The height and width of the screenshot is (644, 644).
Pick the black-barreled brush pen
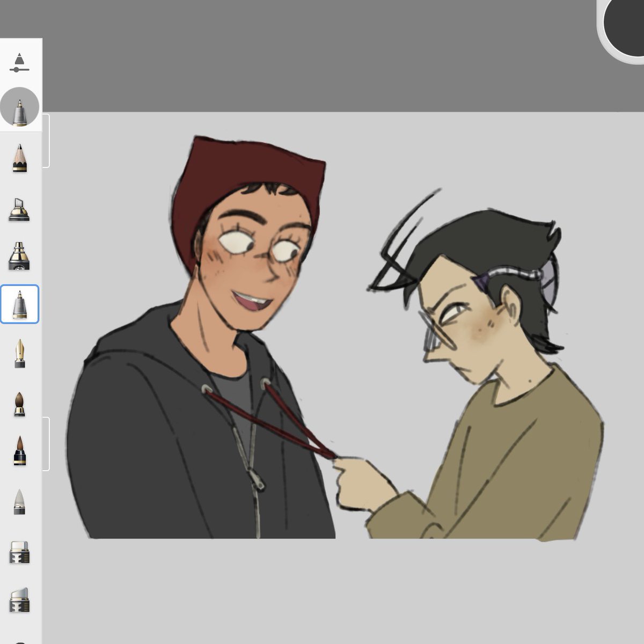pyautogui.click(x=20, y=450)
